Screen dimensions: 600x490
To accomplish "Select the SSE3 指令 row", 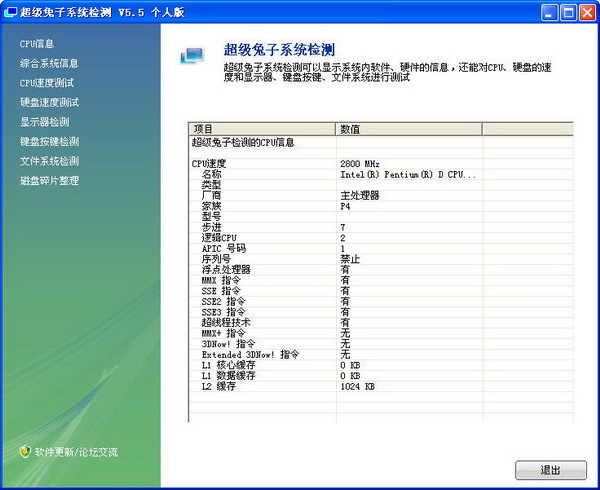I will coord(381,312).
